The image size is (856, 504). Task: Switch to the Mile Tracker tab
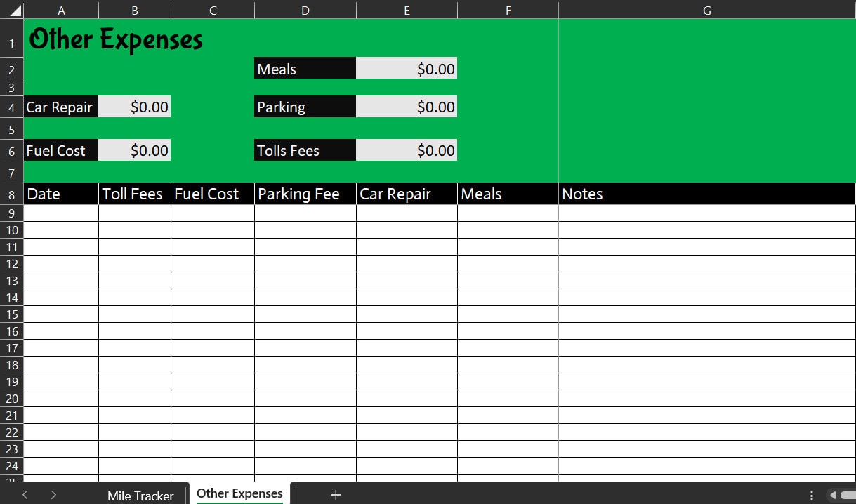point(140,495)
